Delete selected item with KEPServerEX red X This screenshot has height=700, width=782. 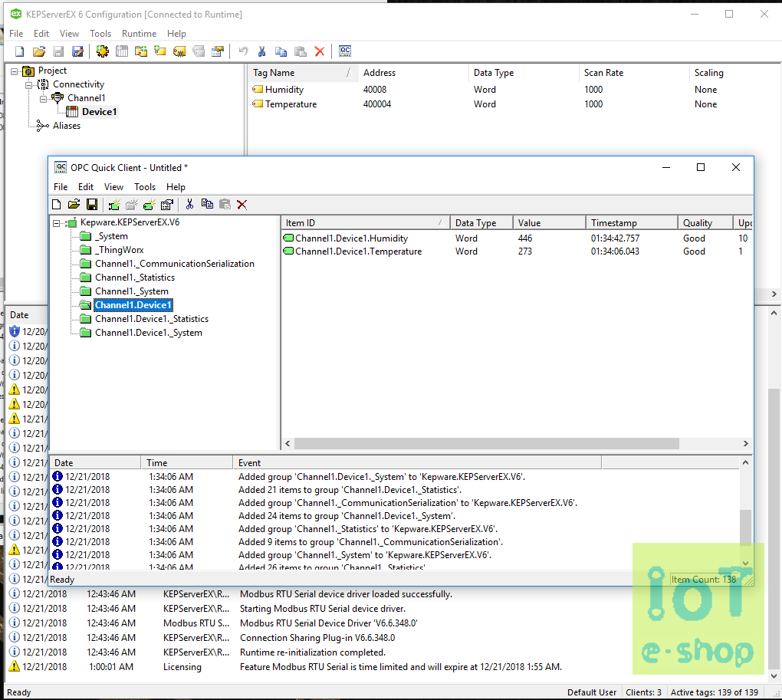tap(320, 51)
